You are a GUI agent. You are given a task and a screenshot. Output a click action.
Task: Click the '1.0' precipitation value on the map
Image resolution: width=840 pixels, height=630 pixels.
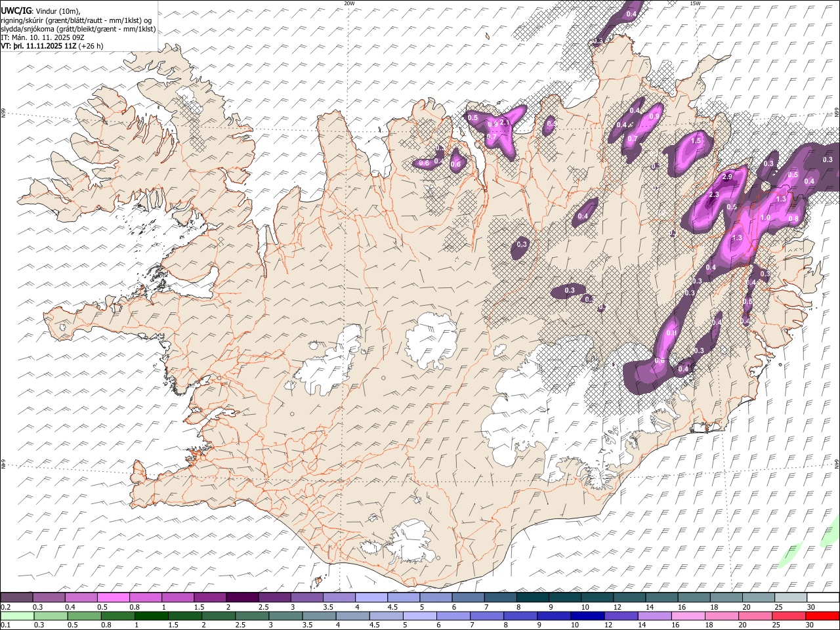[x=765, y=218]
